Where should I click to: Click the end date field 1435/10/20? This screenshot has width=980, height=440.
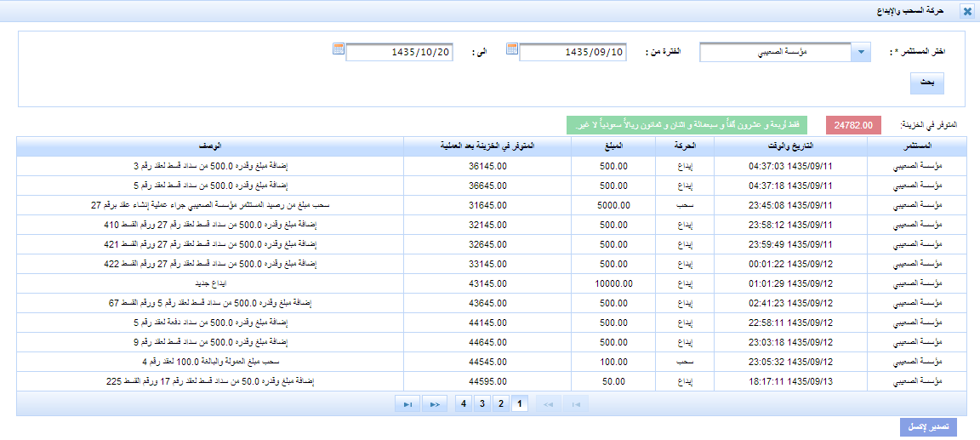pyautogui.click(x=399, y=53)
